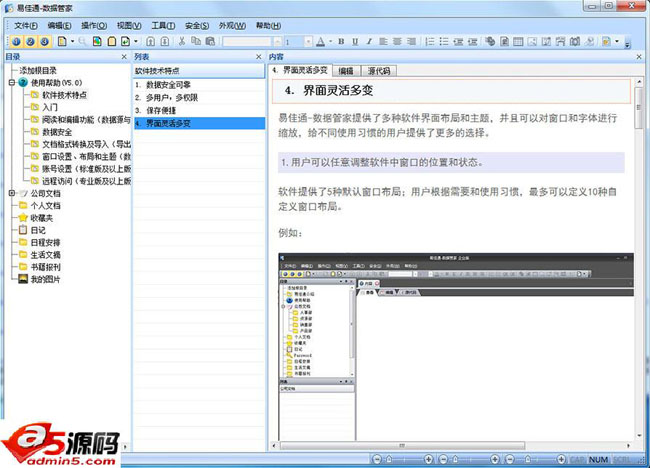The height and width of the screenshot is (468, 650).
Task: Click the leftmost zoom slider minus button
Action: pos(377,459)
